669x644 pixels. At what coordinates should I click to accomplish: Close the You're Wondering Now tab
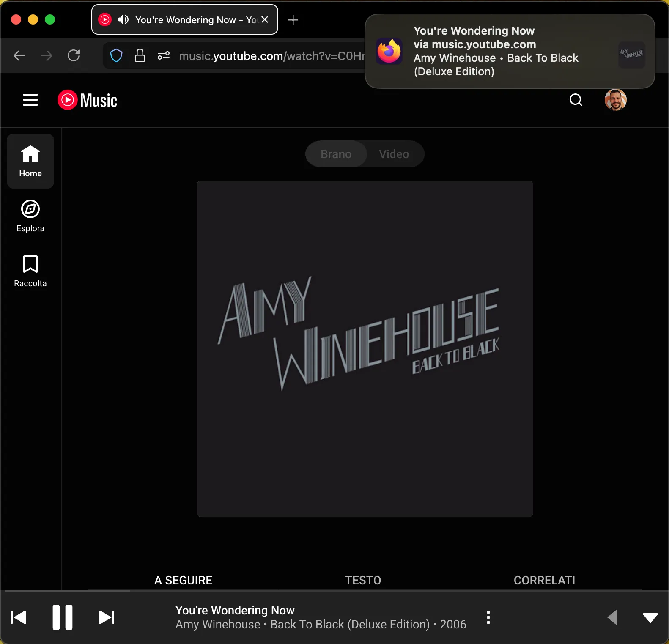[265, 19]
